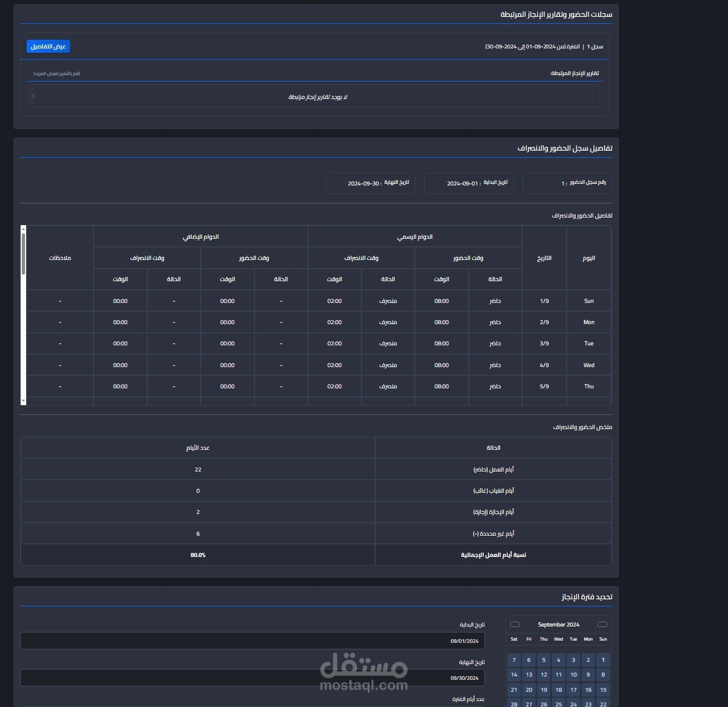Screen dimensions: 728x707
Task: Click calendar arrow button right of September 2024
Action: click(x=602, y=624)
